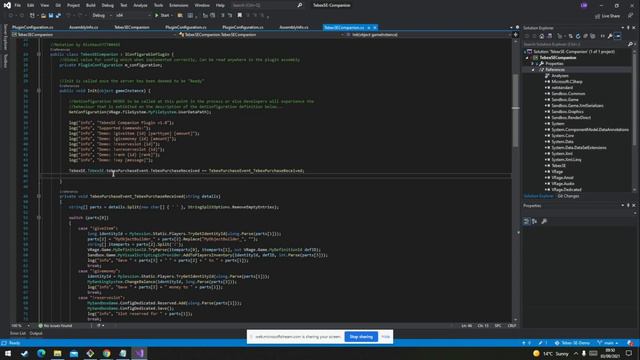Open the Build menu
The height and width of the screenshot is (360, 640).
click(91, 5)
